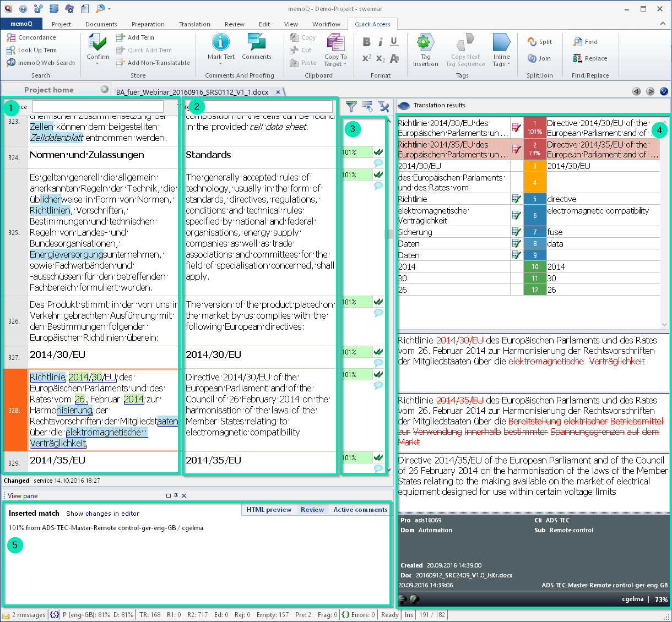The width and height of the screenshot is (672, 622).
Task: Click the filter funnel icon above the grid
Action: coord(351,107)
